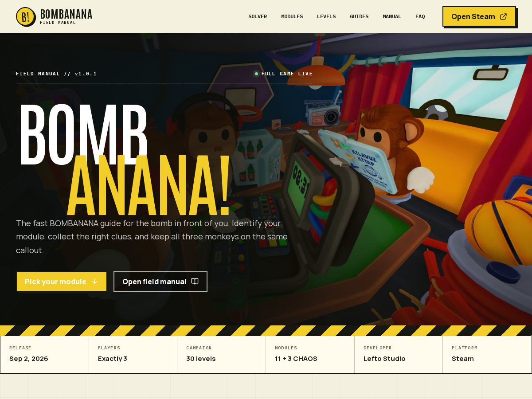Click the PLAYERS label
The height and width of the screenshot is (399, 532).
tap(109, 348)
